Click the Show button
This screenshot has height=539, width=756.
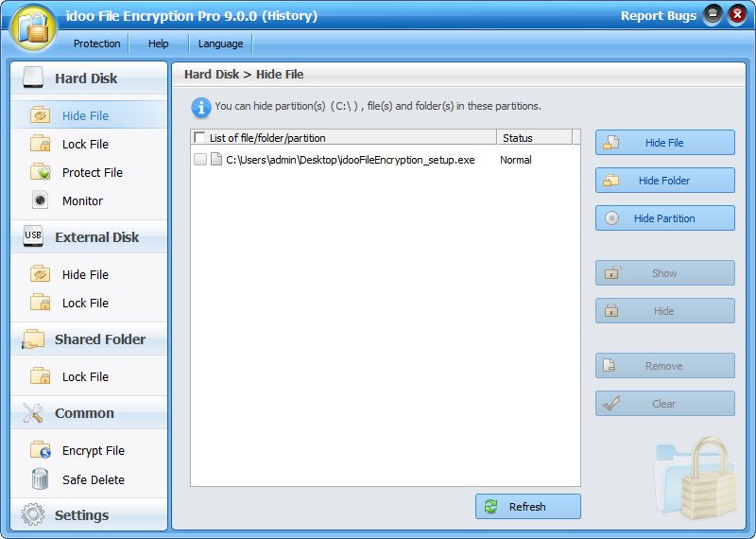point(665,273)
